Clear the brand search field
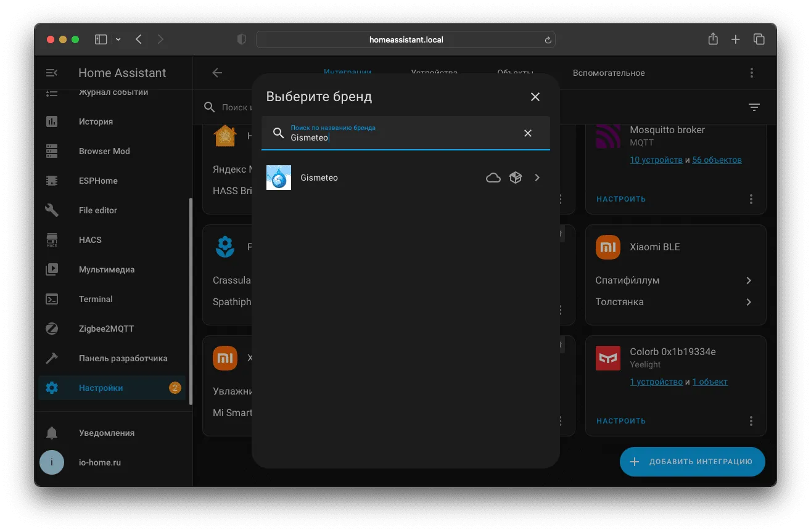Image resolution: width=811 pixels, height=532 pixels. click(x=528, y=133)
